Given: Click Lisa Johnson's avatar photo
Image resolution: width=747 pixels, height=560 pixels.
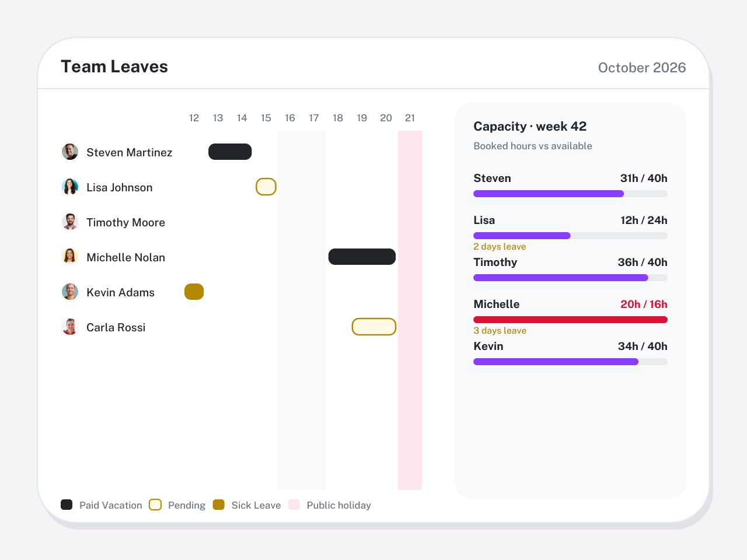Looking at the screenshot, I should click(70, 187).
